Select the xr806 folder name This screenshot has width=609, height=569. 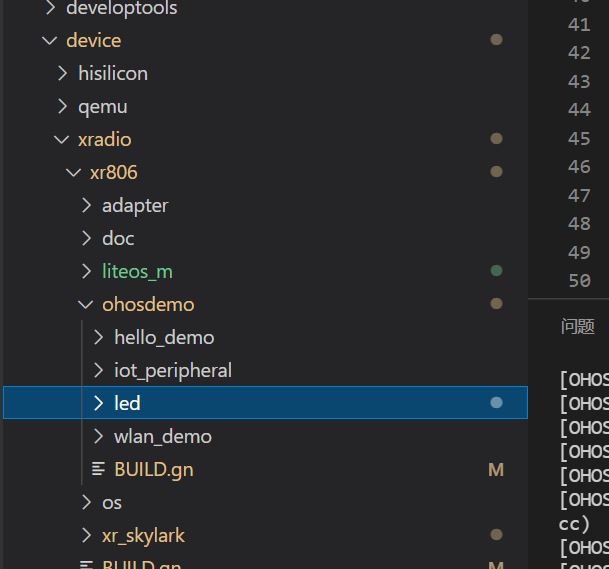114,172
